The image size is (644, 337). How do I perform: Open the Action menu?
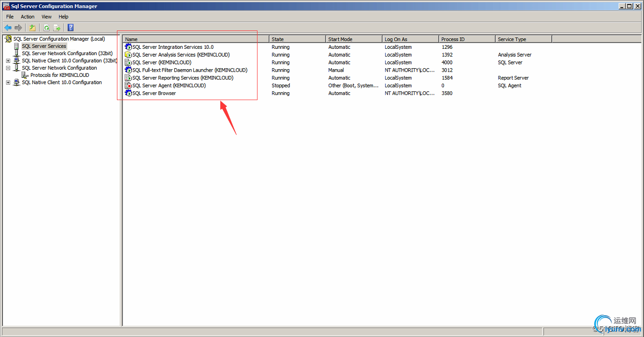click(x=28, y=16)
